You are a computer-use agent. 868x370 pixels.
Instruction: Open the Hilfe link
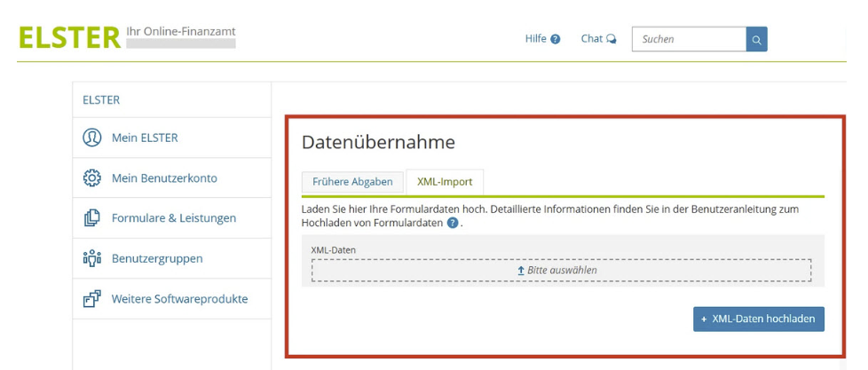point(536,39)
